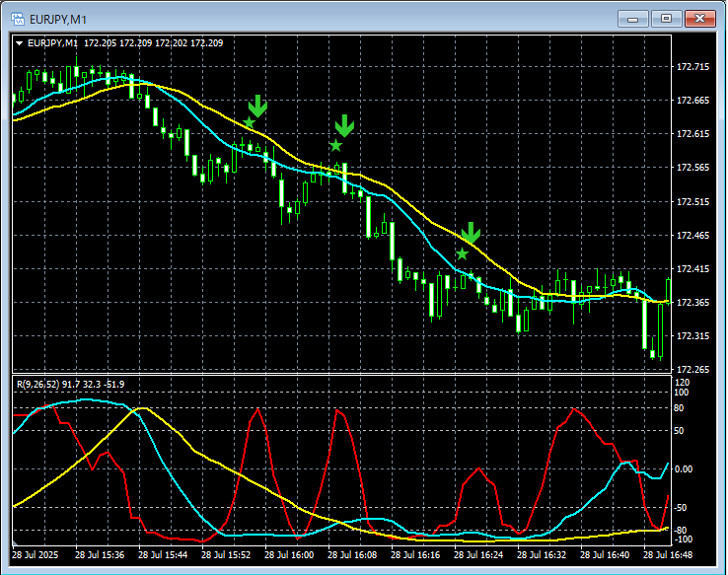Click the 28 Jul 15:36 time label

click(101, 555)
